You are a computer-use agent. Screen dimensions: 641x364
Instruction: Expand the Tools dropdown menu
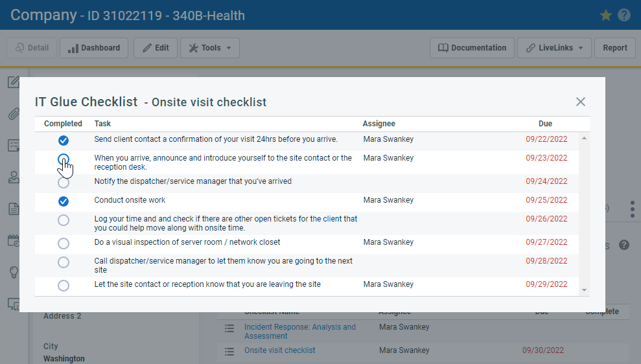(210, 48)
